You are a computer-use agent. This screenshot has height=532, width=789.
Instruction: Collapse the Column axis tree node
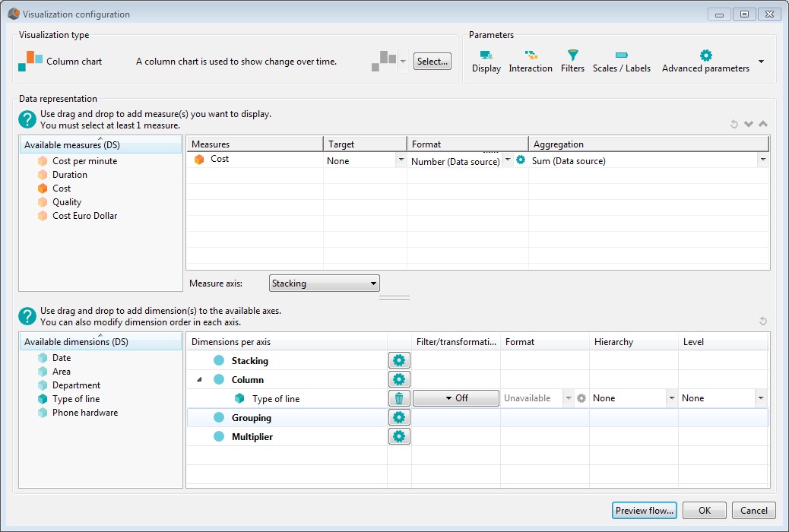click(x=199, y=380)
